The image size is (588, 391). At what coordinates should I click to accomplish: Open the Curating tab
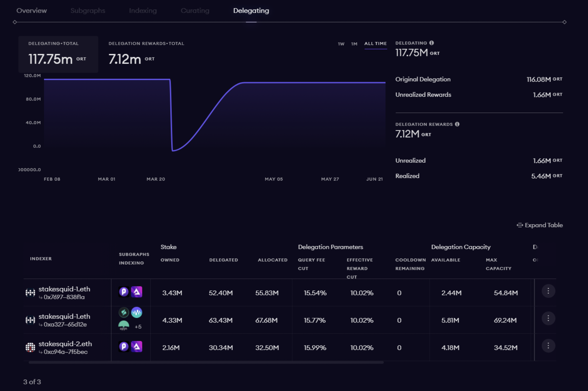pyautogui.click(x=195, y=10)
